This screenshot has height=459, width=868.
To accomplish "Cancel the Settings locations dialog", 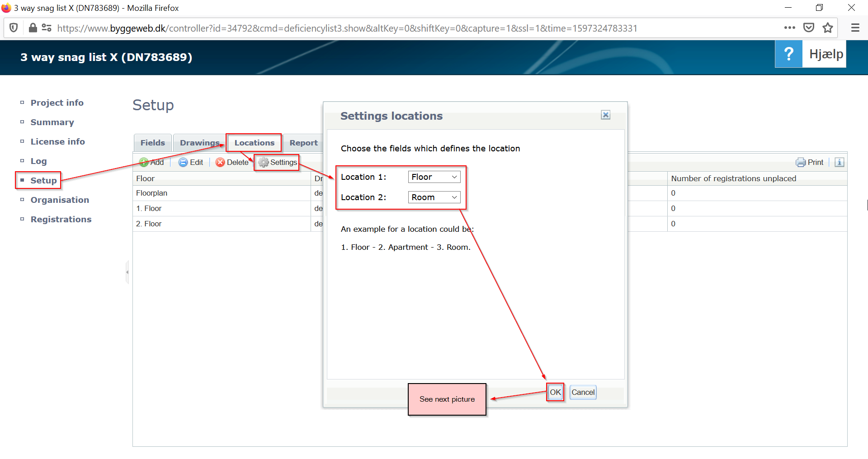I will (x=583, y=392).
